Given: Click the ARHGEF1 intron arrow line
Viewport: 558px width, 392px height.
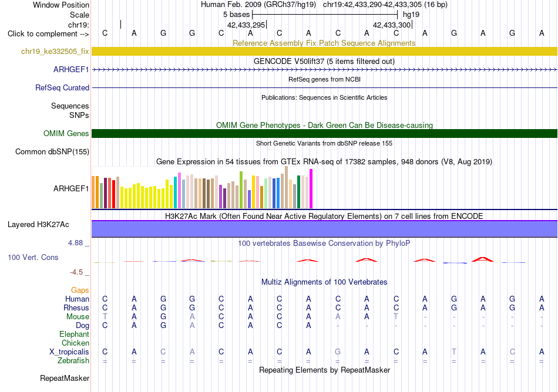Looking at the screenshot, I should tap(324, 70).
